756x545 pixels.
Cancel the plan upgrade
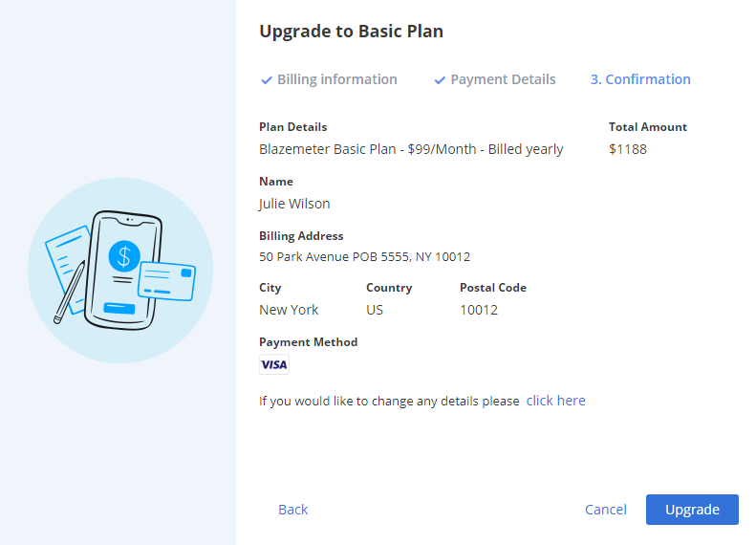point(606,510)
